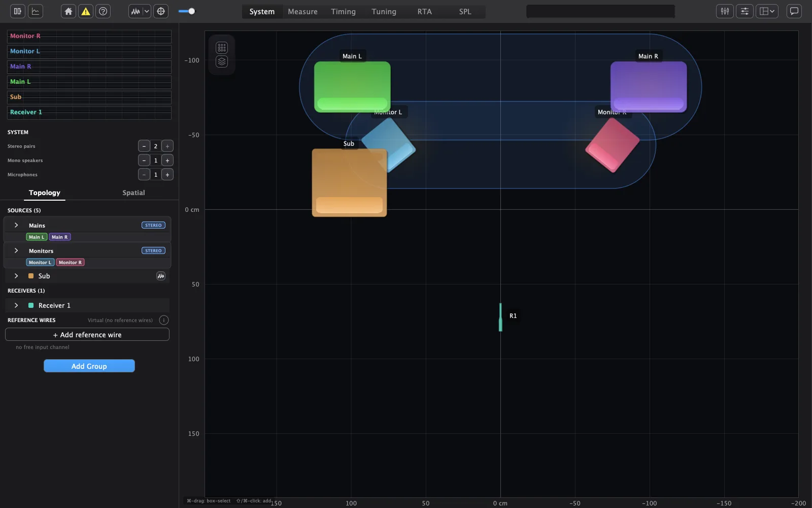Click the dark status field in the toolbar
812x508 pixels.
(x=600, y=11)
